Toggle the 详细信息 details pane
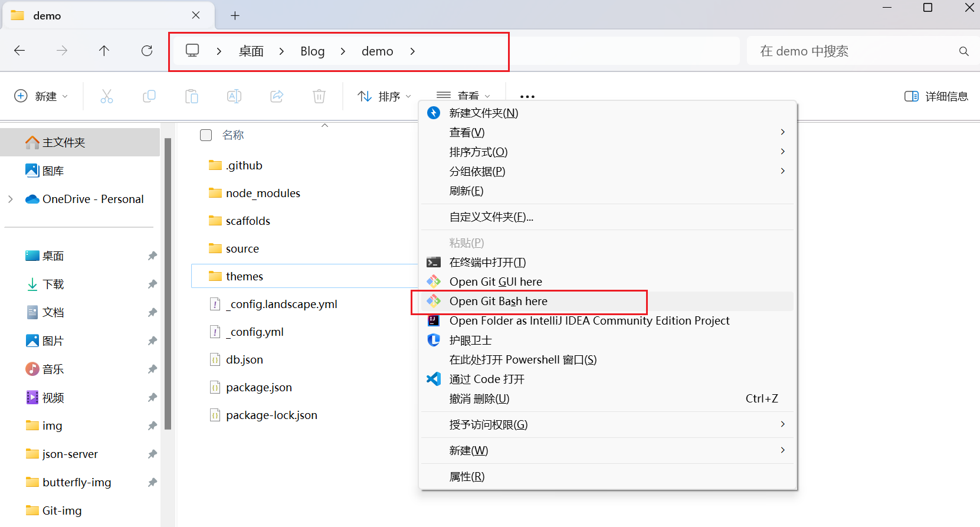Viewport: 980px width, 527px height. (x=936, y=96)
